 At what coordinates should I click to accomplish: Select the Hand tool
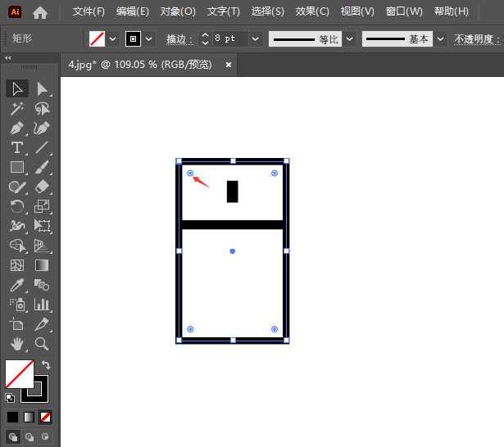coord(17,344)
